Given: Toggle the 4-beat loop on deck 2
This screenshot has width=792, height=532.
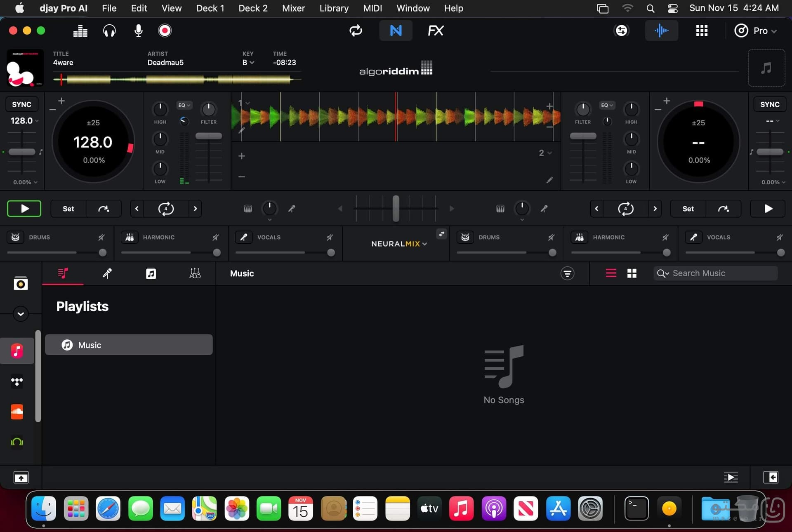Looking at the screenshot, I should [x=625, y=209].
